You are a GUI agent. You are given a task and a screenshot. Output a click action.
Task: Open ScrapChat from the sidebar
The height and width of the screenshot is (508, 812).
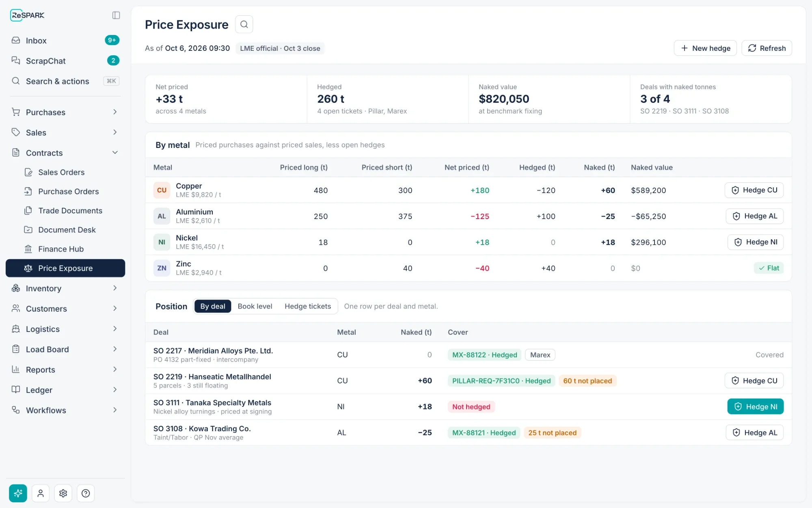65,61
